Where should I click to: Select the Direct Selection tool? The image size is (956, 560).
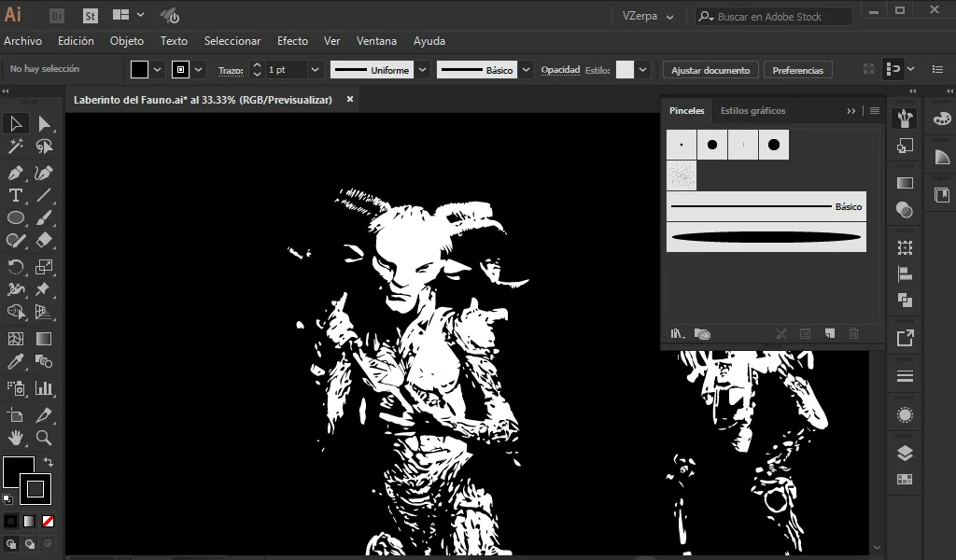[x=44, y=124]
